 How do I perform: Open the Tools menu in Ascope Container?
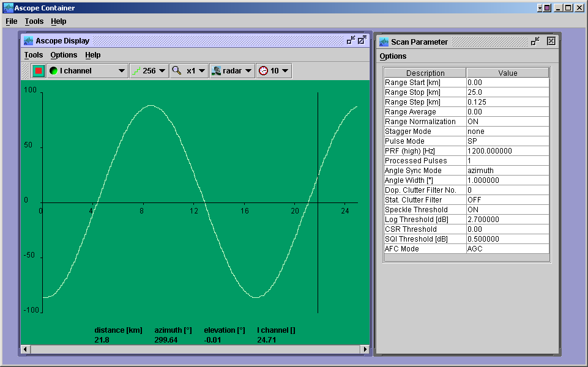click(x=34, y=21)
